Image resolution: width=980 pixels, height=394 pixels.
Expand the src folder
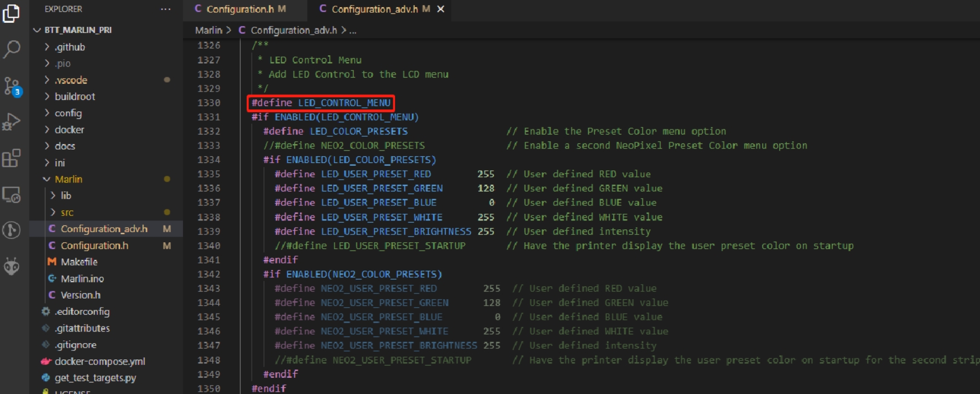tap(67, 212)
